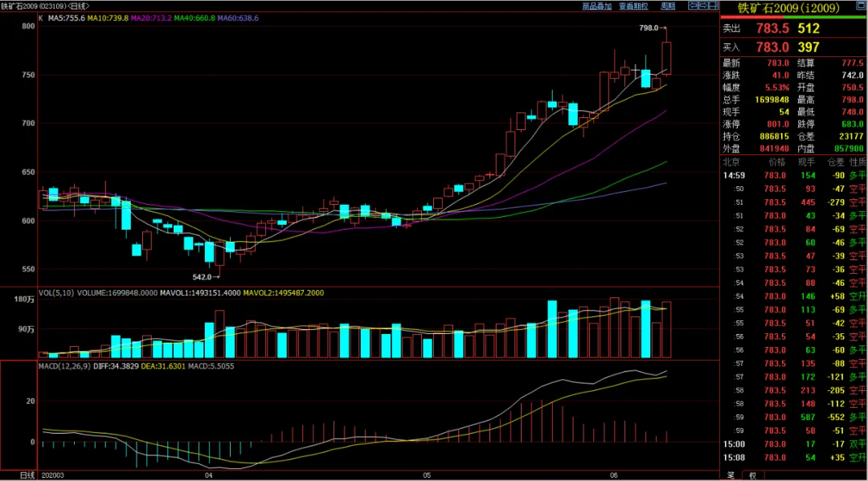Click the MAVOL1:1493151.4000 value
868x481 pixels.
pos(200,293)
